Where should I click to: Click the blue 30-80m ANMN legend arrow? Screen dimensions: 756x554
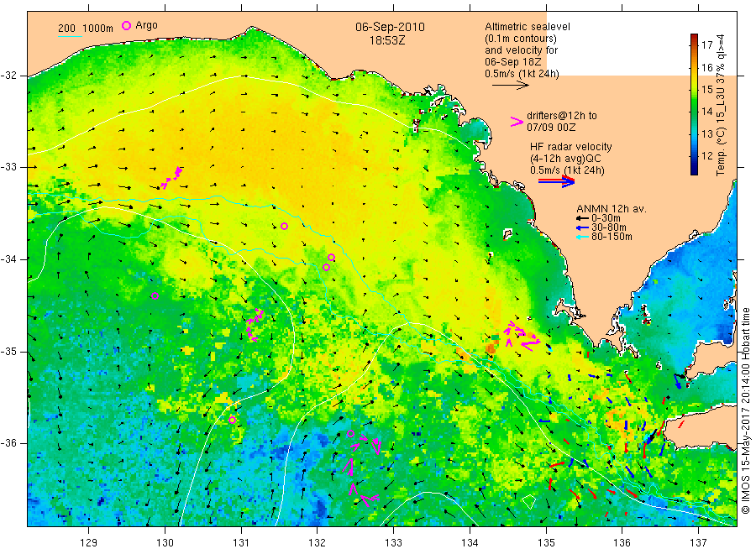pyautogui.click(x=582, y=227)
